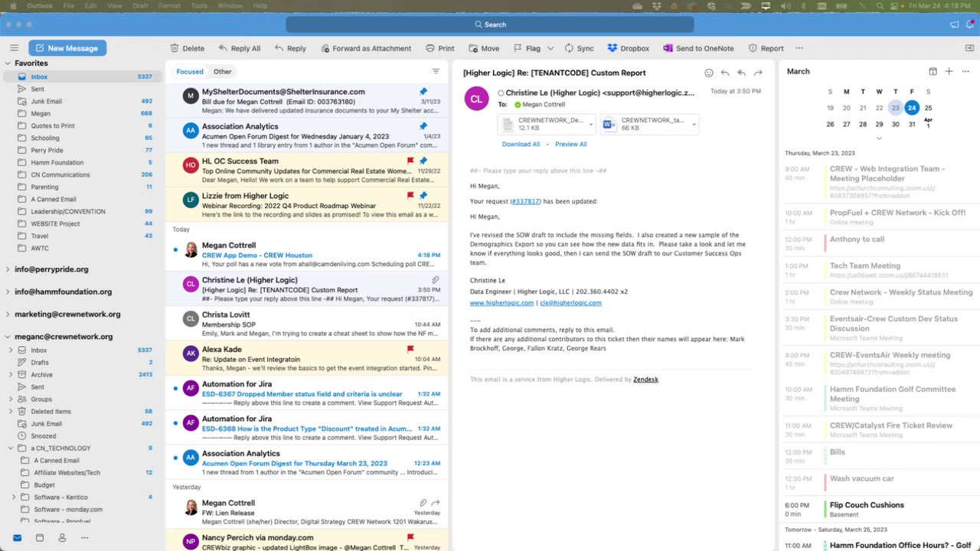Open request #337817 link
980x551 pixels.
(x=525, y=201)
